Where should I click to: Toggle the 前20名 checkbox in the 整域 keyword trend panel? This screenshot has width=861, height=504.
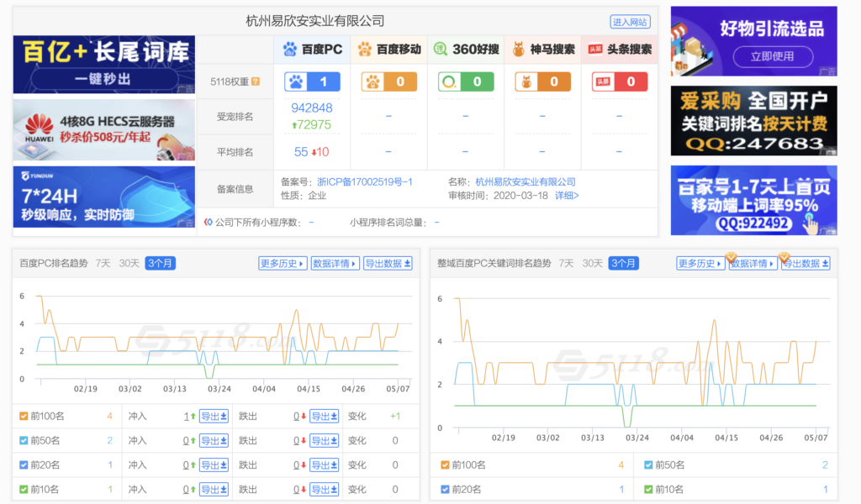click(x=445, y=489)
